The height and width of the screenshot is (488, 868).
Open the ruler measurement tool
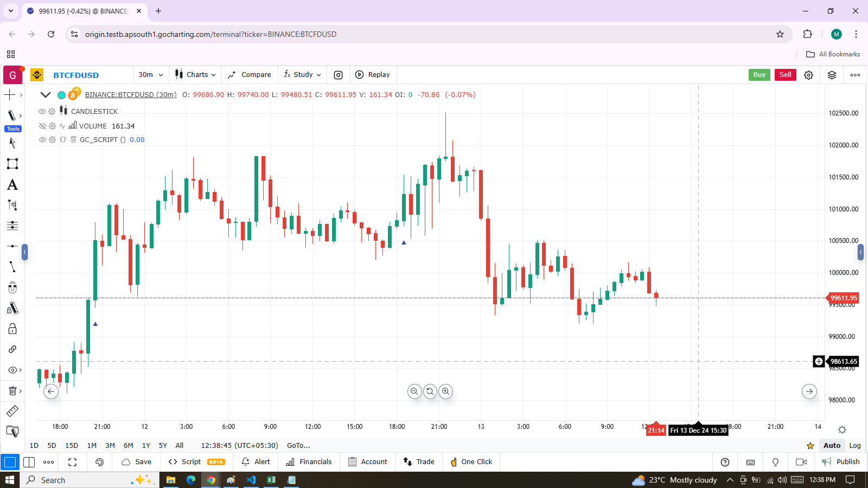[12, 411]
